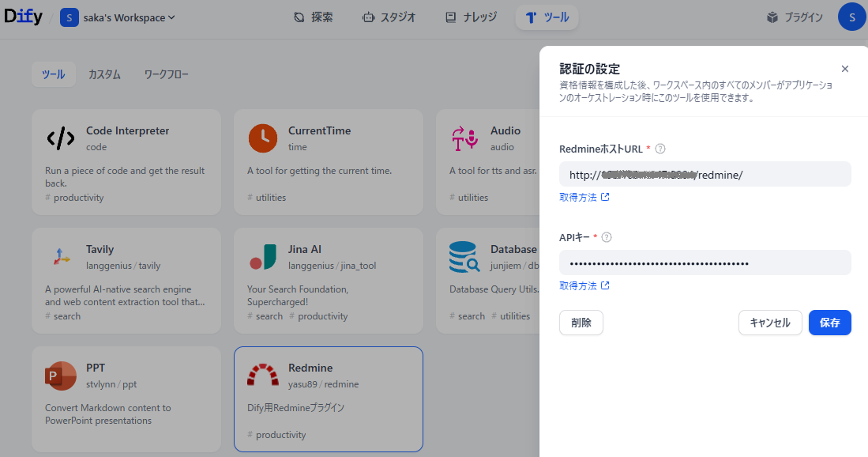Viewport: 868px width, 457px height.
Task: Click the RedmineホストURL input field
Action: point(705,174)
